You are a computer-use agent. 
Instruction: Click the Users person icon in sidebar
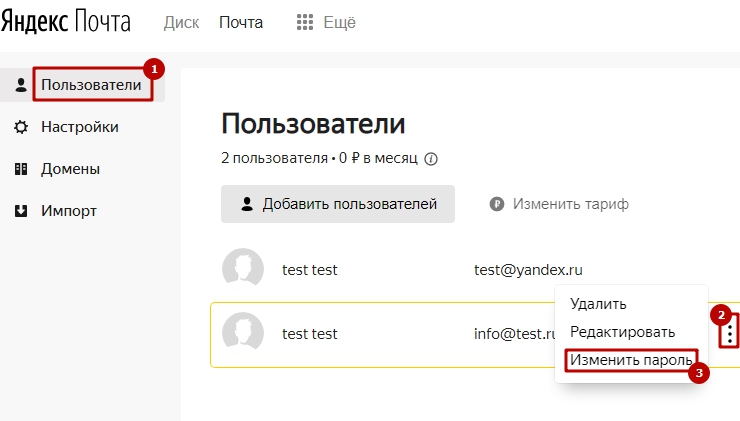click(x=21, y=85)
